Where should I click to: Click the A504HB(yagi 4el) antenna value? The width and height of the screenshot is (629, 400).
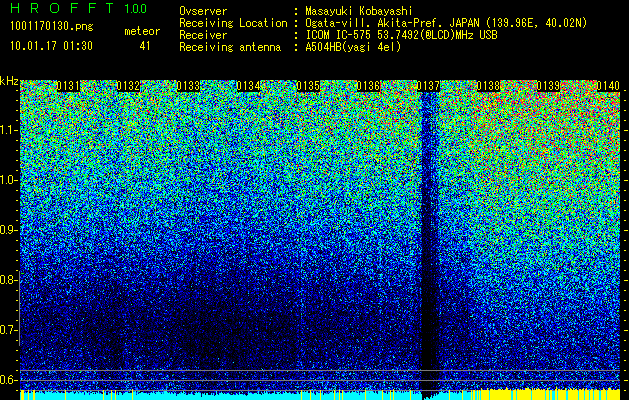353,47
